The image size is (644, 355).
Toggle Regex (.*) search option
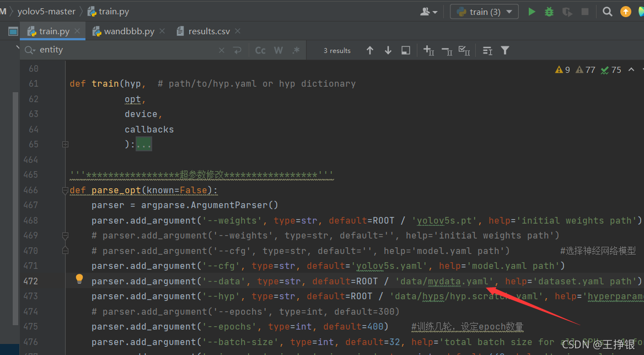click(296, 50)
